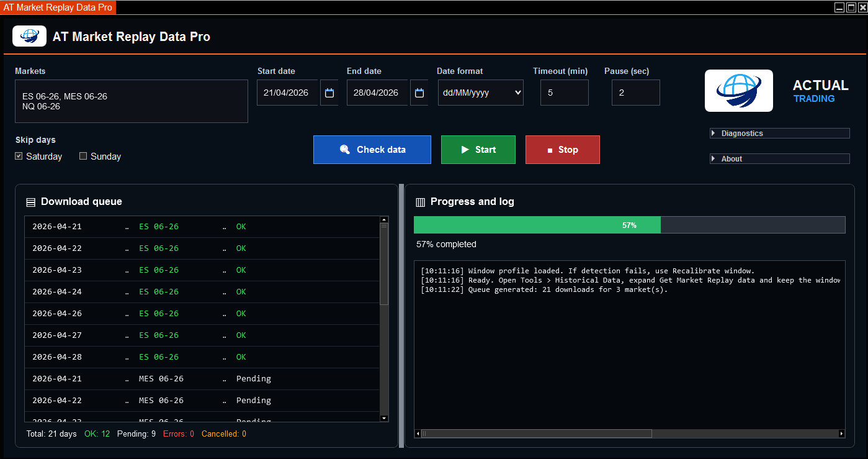Select the 2026-04-23 ES 06-26 row
This screenshot has width=868, height=459.
(202, 270)
